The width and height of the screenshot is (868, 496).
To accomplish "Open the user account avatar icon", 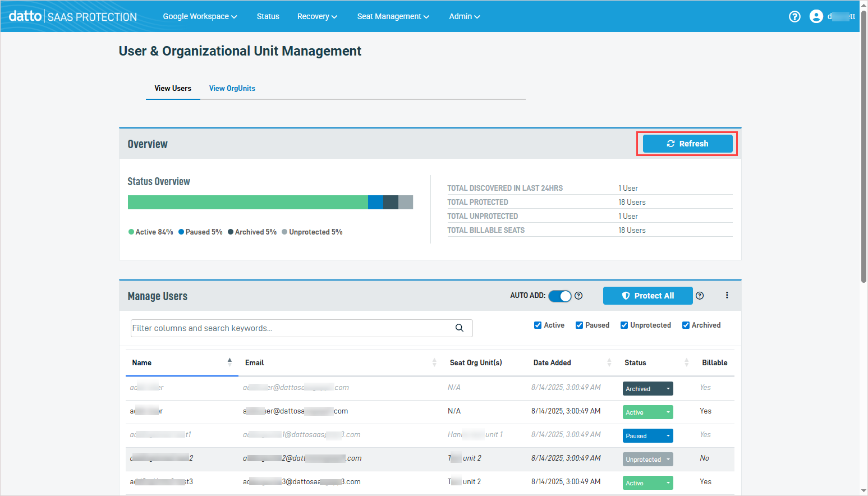I will tap(816, 16).
